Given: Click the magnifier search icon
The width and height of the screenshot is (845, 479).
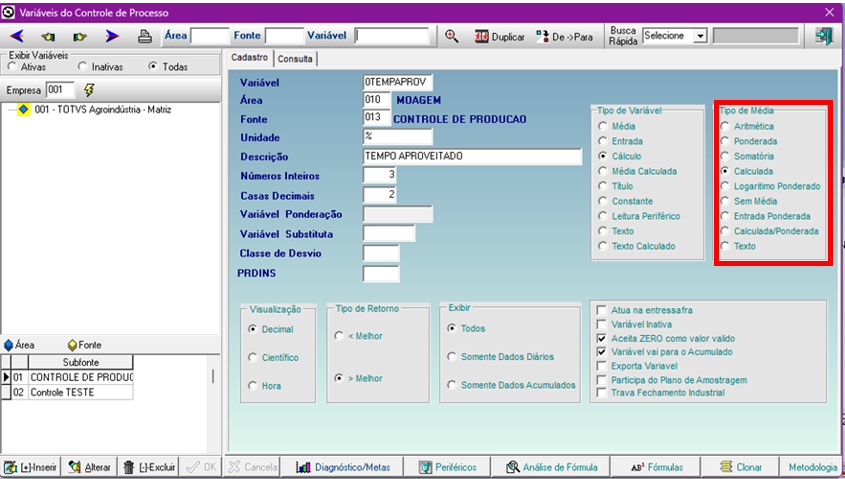Looking at the screenshot, I should [x=452, y=36].
